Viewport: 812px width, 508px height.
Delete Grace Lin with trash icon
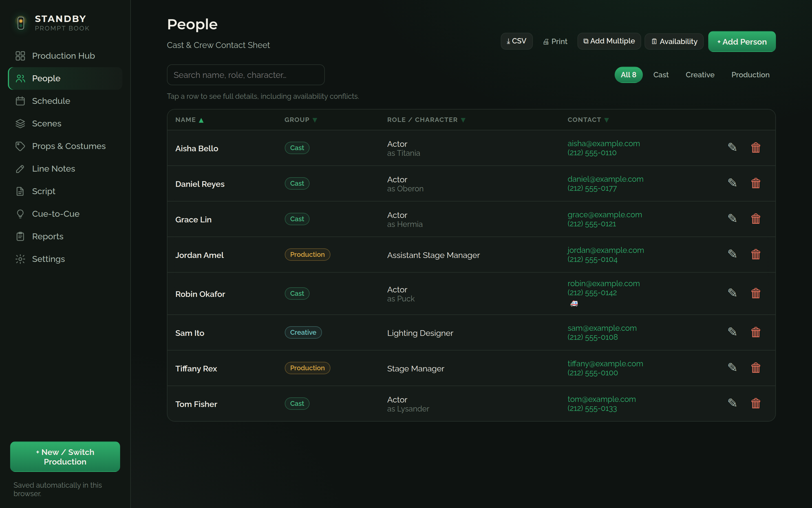[756, 219]
